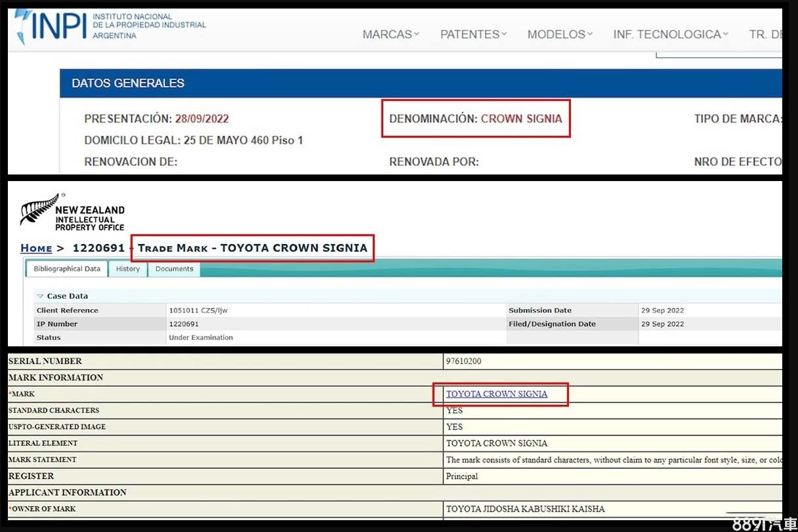Open the underlined TOYOTA CROWN SIGNIA mark link
This screenshot has width=798, height=532.
pos(497,394)
